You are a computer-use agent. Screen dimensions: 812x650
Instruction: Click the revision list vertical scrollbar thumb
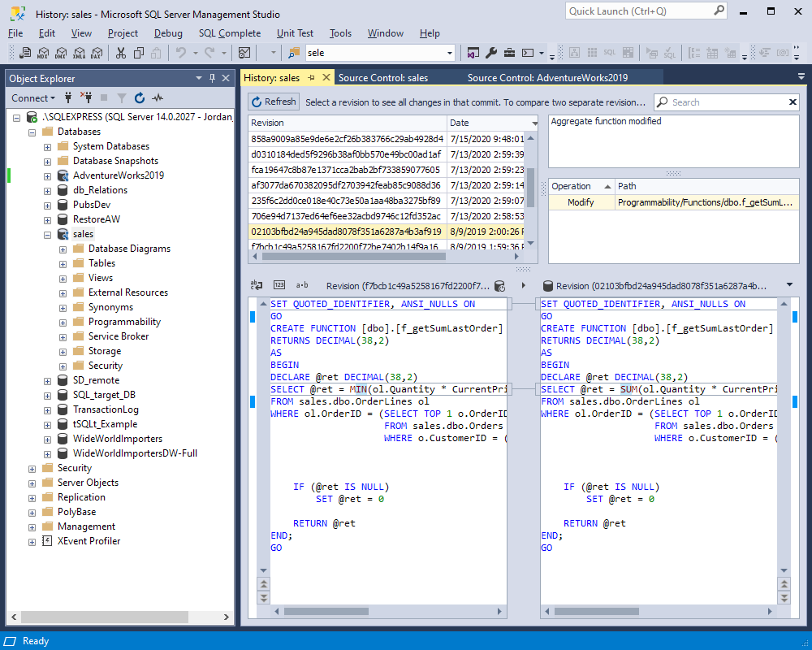(530, 188)
